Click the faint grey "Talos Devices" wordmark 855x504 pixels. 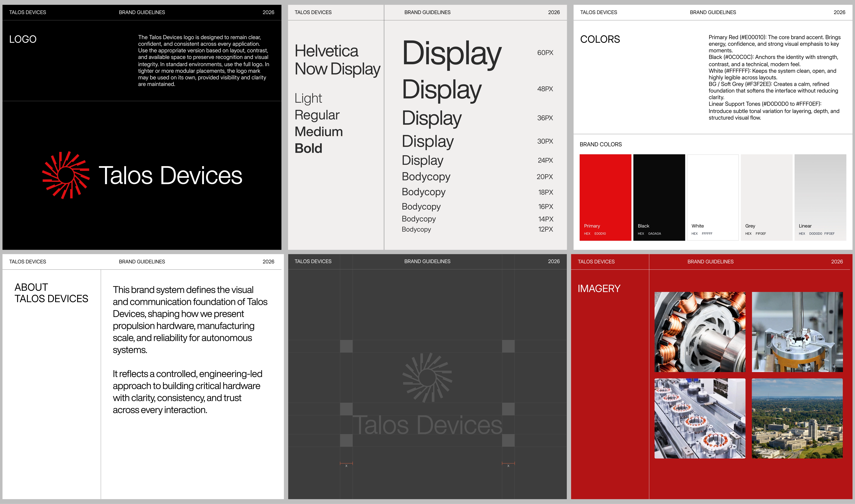click(x=427, y=425)
